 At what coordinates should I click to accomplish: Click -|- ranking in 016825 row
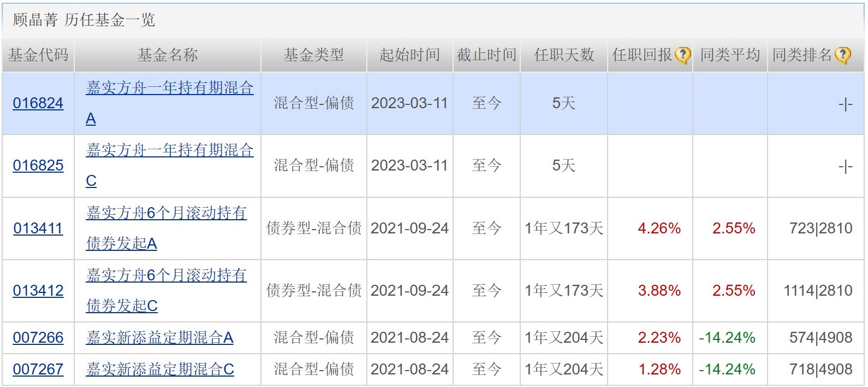pyautogui.click(x=846, y=166)
